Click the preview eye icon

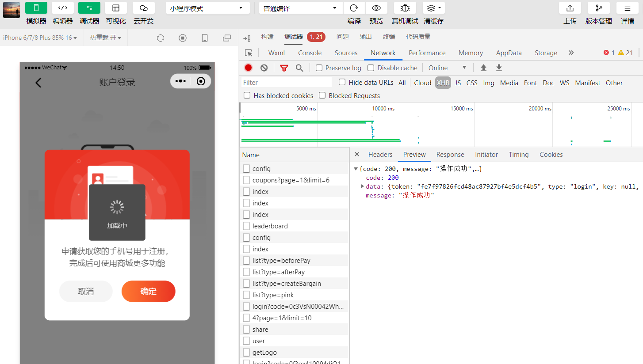(x=376, y=8)
